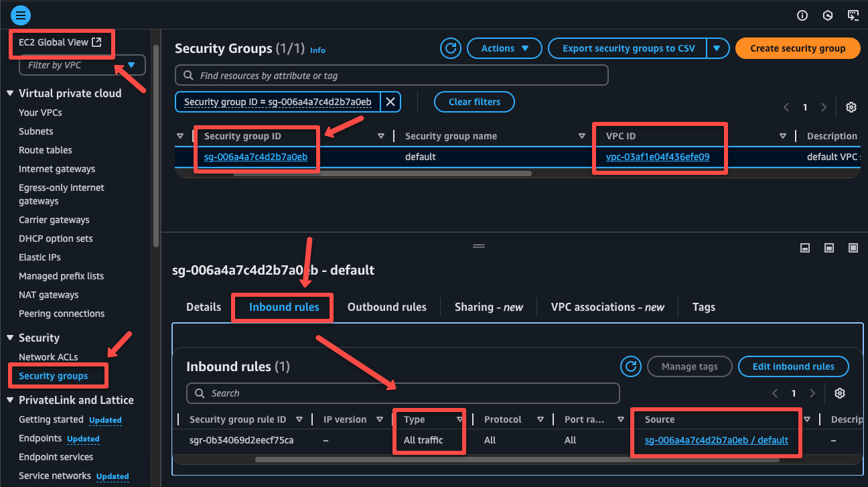868x487 pixels.
Task: Open the Tags tab of the security group
Action: point(703,307)
